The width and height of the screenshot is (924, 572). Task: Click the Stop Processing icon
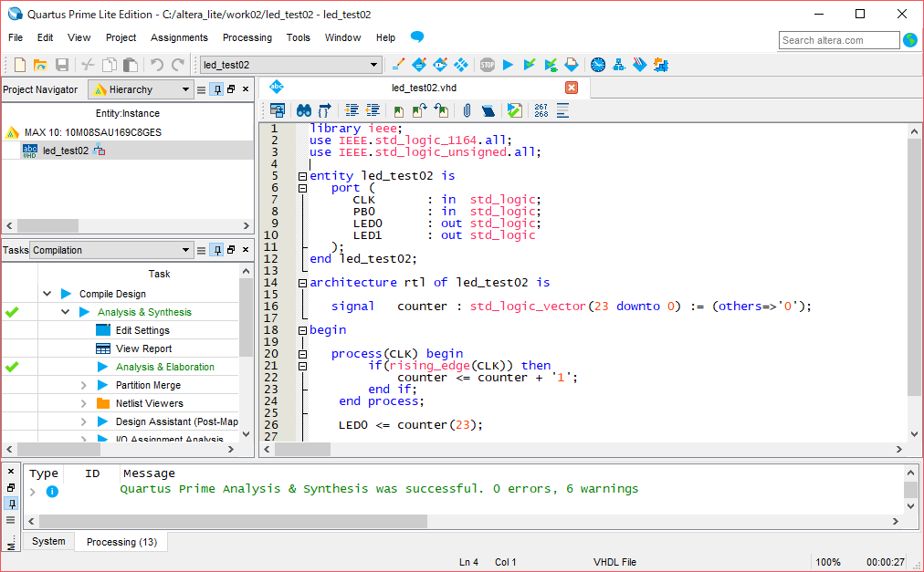click(x=488, y=65)
